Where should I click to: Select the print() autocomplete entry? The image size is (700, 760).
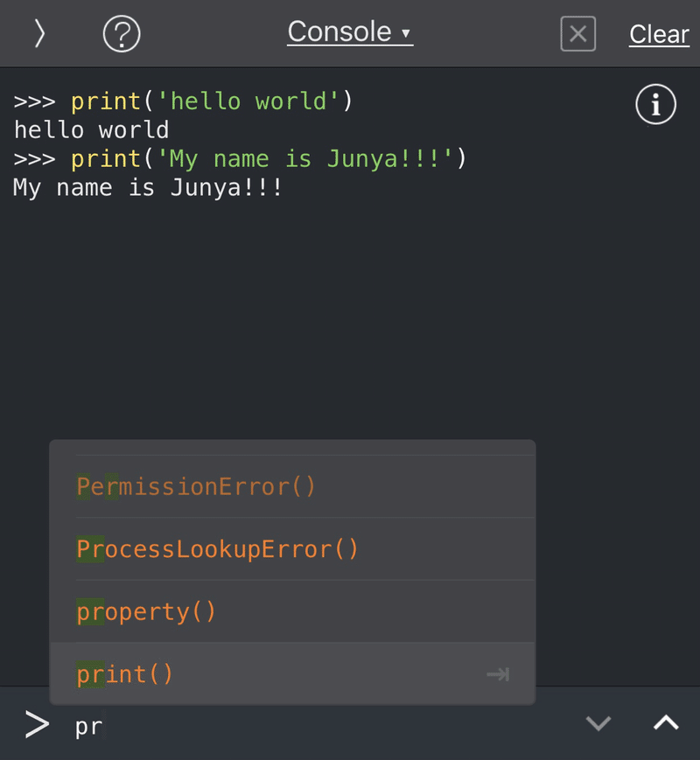(124, 673)
